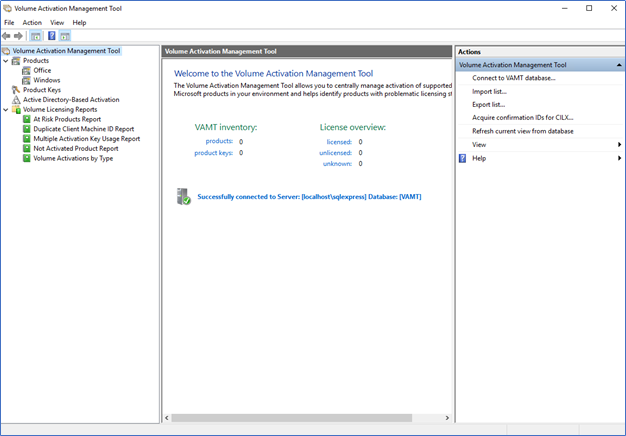The height and width of the screenshot is (436, 626).
Task: Click the Volume Licensing Reports folder icon
Action: (16, 109)
